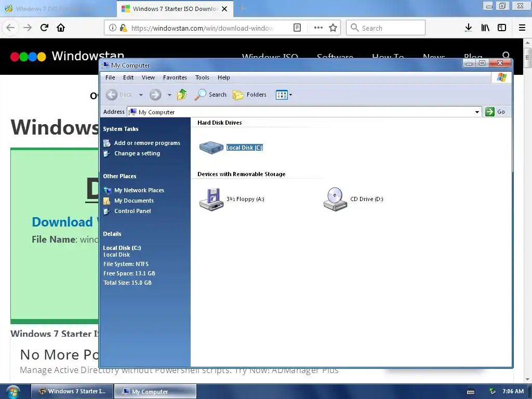The height and width of the screenshot is (399, 532).
Task: Expand the Back history dropdown arrow
Action: pos(141,95)
